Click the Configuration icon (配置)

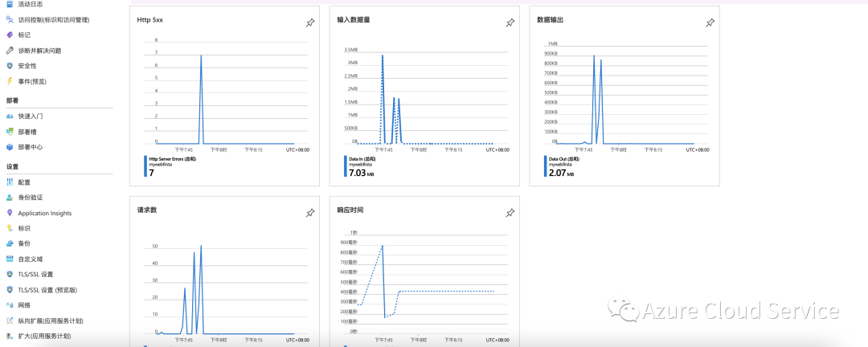point(10,182)
